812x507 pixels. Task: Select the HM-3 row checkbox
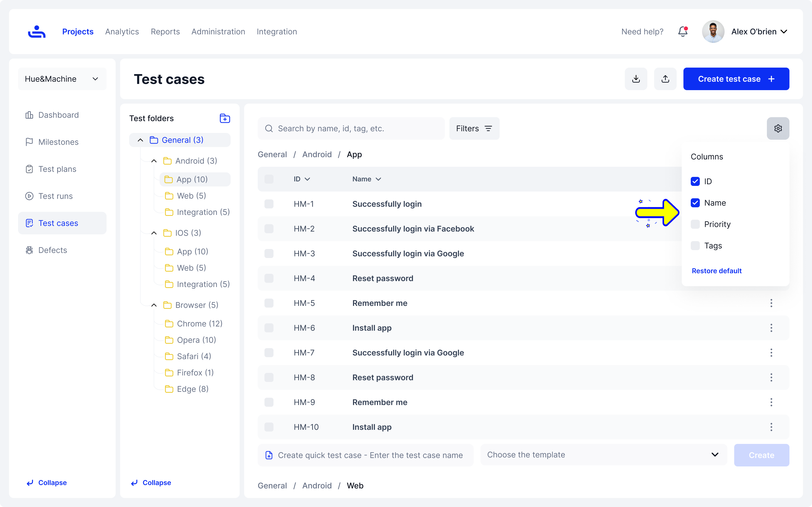(x=269, y=253)
